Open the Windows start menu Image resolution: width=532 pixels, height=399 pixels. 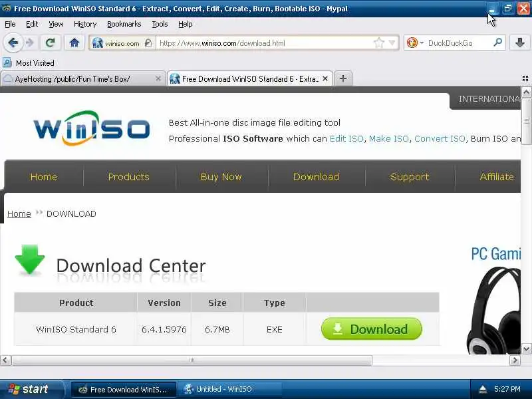click(x=31, y=389)
